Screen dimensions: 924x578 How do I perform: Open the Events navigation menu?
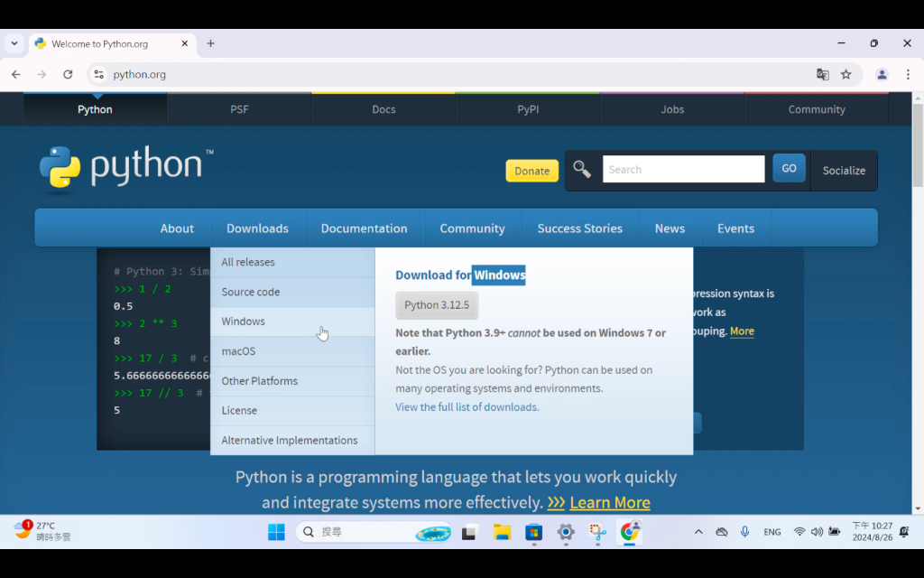(735, 228)
